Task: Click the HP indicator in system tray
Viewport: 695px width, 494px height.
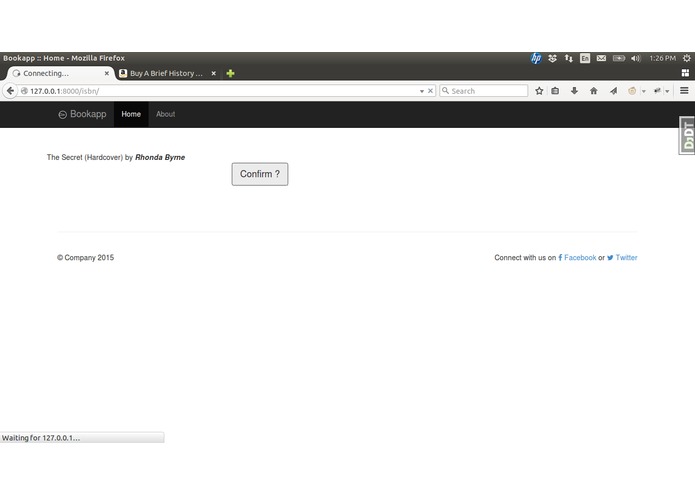Action: (x=536, y=58)
